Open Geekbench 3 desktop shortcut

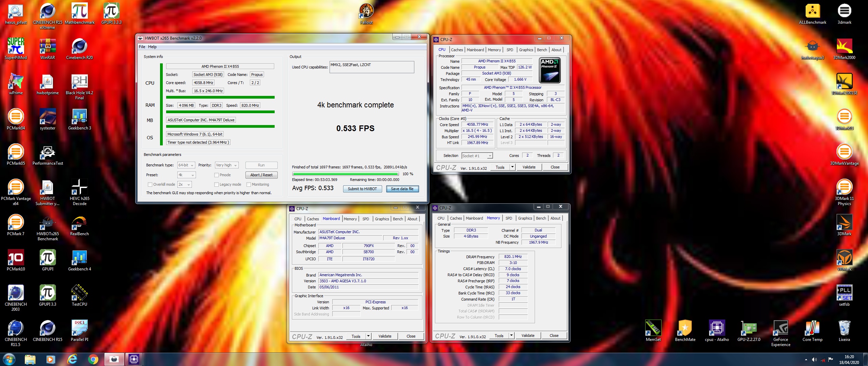(79, 119)
